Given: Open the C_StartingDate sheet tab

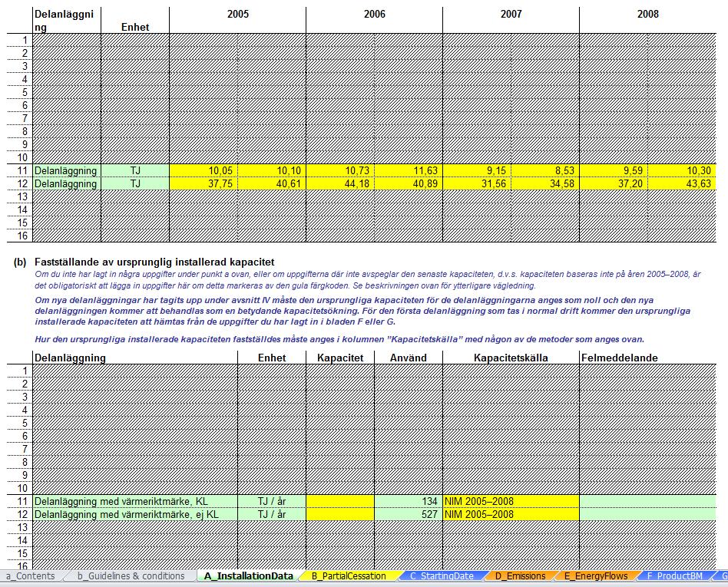Looking at the screenshot, I should tap(442, 575).
